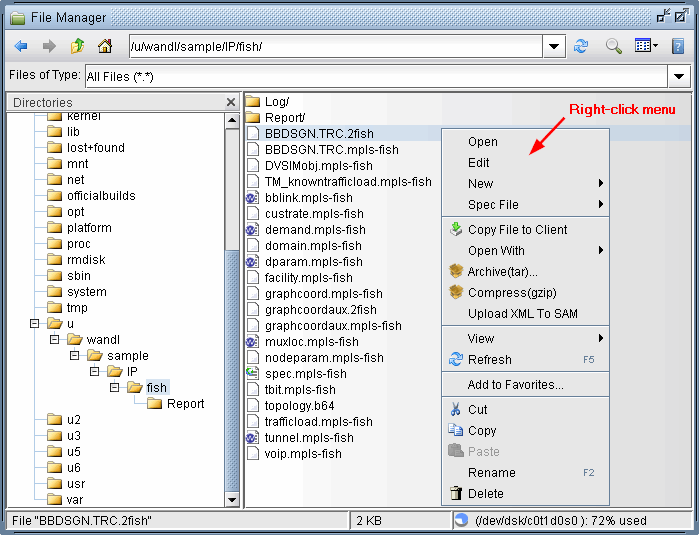Open the Spec File submenu

click(x=493, y=204)
